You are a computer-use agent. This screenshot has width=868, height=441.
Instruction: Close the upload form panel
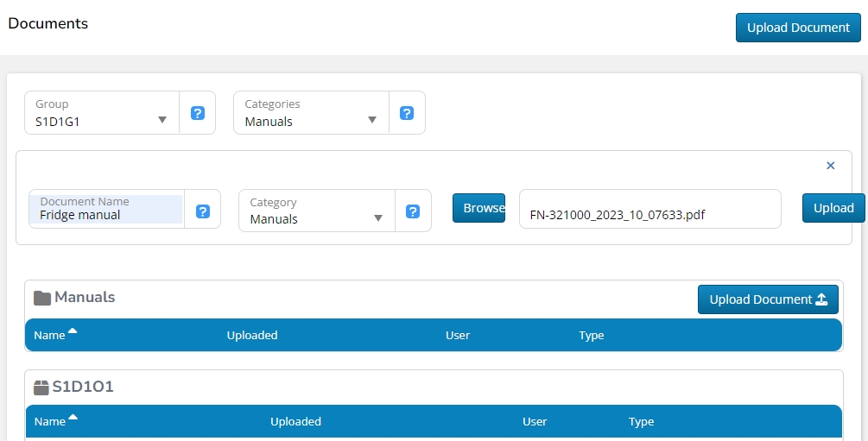[831, 166]
